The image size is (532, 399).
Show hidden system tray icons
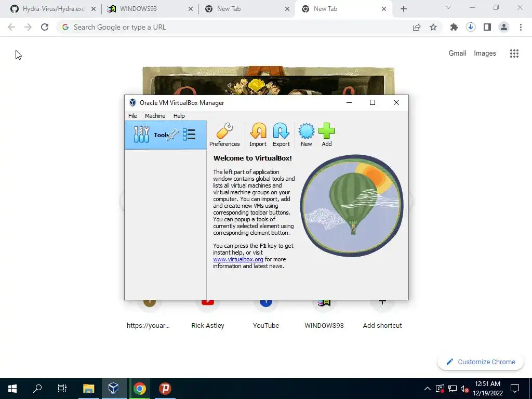click(x=428, y=389)
